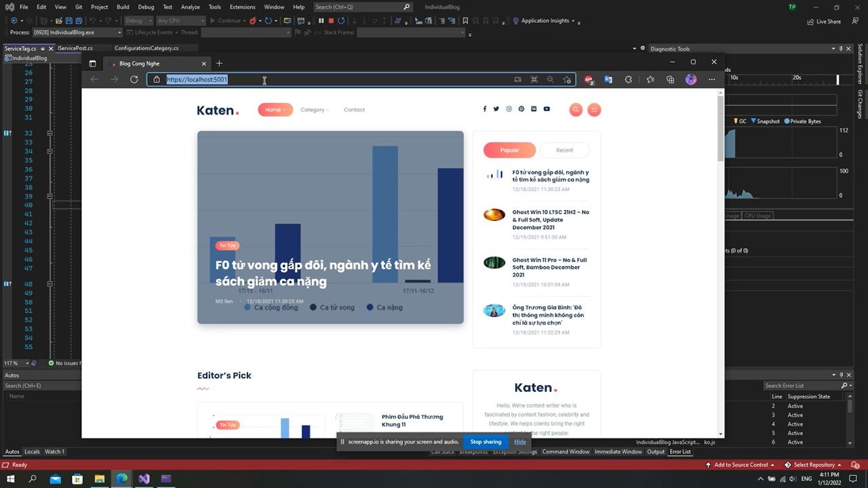Add this page to browser favorites

click(x=567, y=79)
